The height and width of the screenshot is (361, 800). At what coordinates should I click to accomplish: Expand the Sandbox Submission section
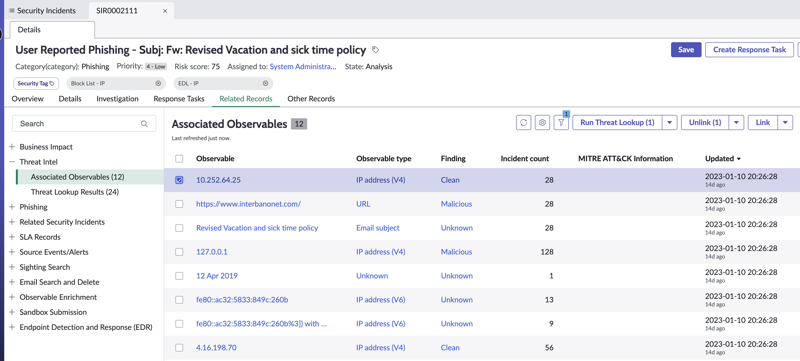[12, 312]
